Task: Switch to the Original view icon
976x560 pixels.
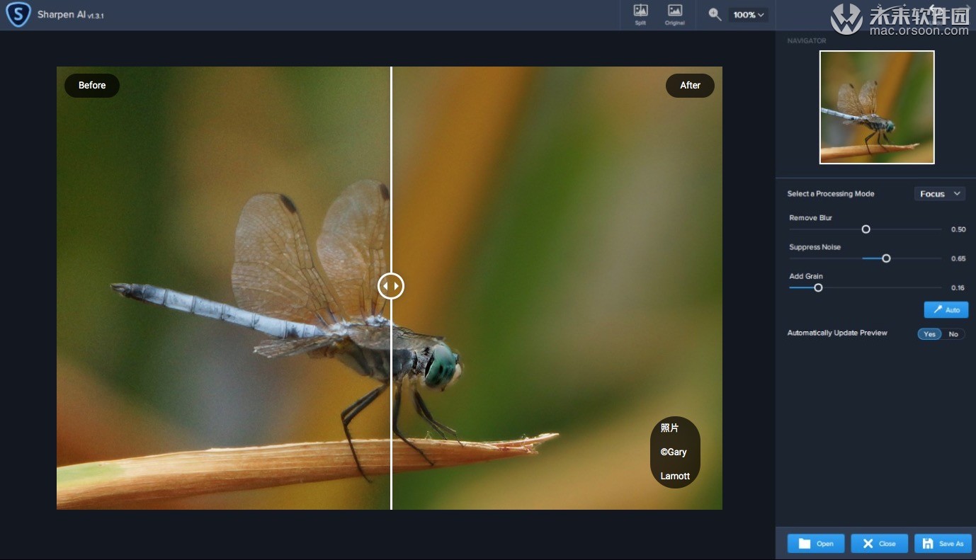Action: (674, 14)
